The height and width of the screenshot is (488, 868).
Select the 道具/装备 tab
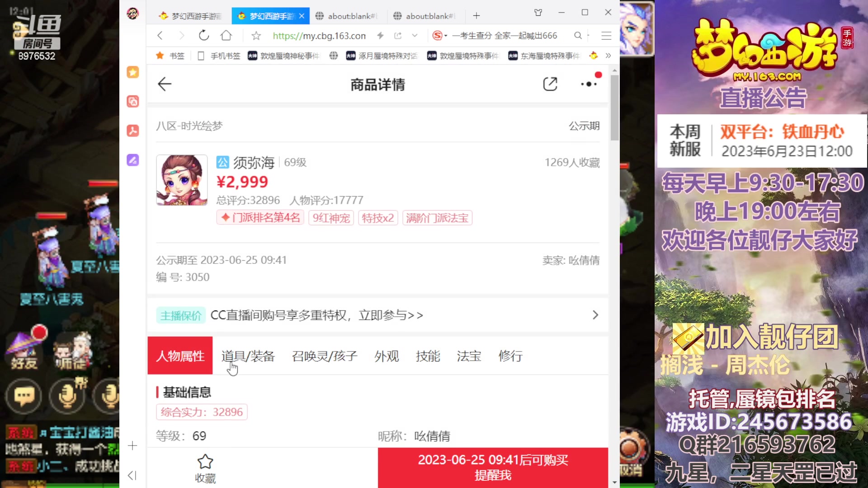tap(248, 356)
